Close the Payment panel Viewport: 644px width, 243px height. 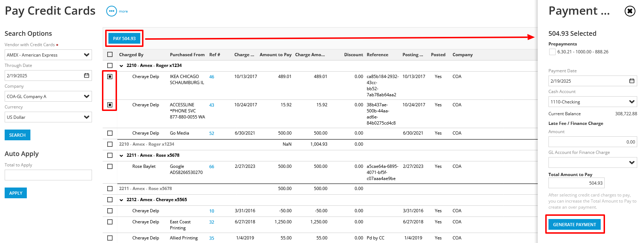pyautogui.click(x=630, y=11)
